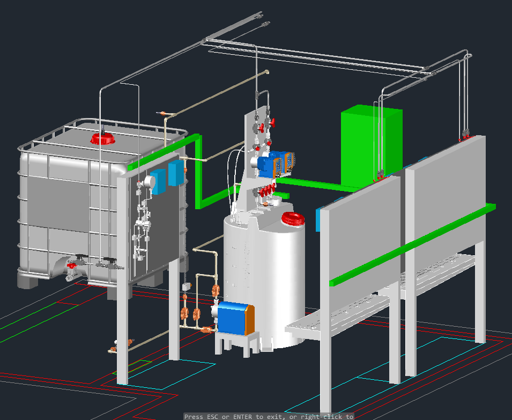Click the red valve at the IBC tote outlet
Viewport: 512px width, 420px height.
click(72, 266)
